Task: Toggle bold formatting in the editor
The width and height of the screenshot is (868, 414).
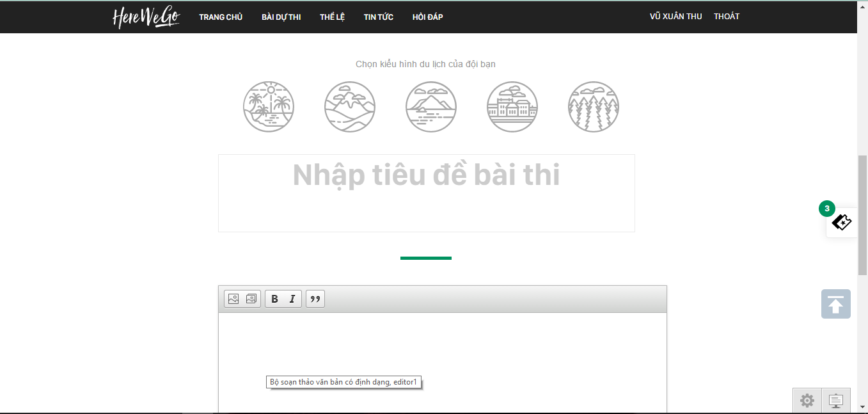Action: 274,299
